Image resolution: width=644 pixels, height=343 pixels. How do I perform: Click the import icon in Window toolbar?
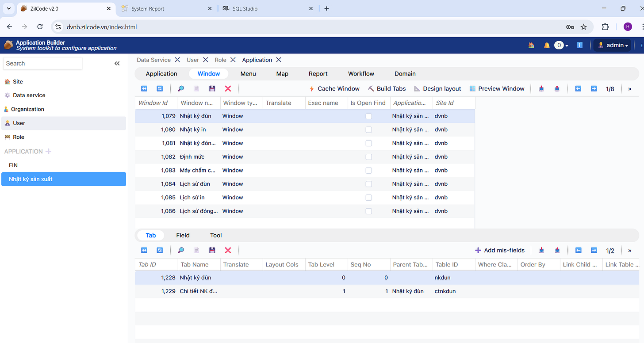click(x=541, y=88)
